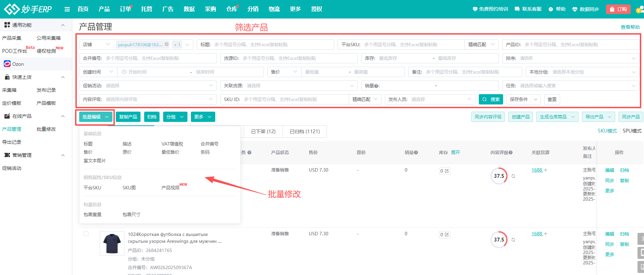Screen dimensions: 644x275
Task: Tick the checkbox for the 1024 Короткая футболка product
Action: [86, 234]
